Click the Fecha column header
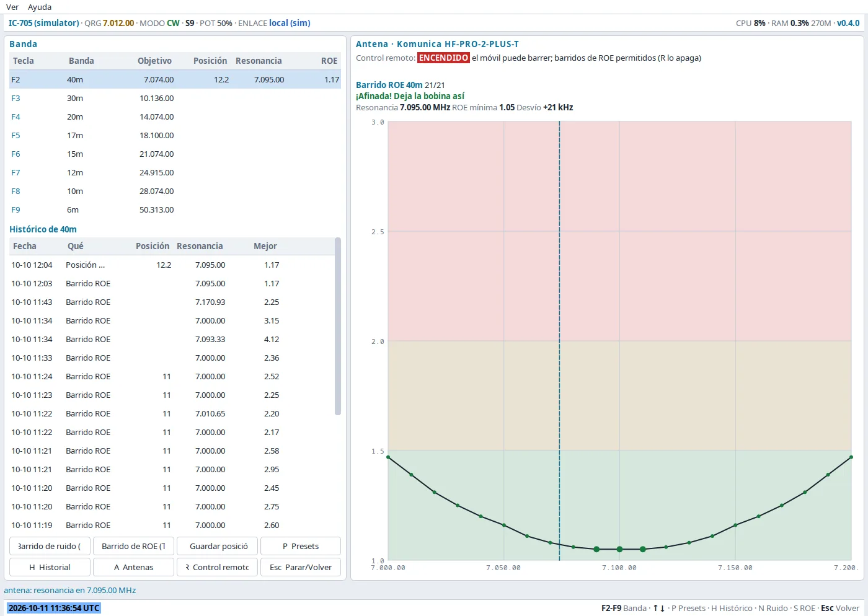The image size is (868, 616). click(25, 246)
